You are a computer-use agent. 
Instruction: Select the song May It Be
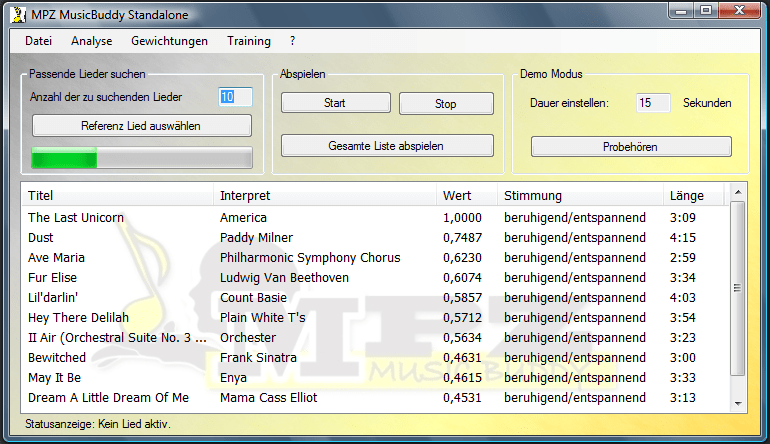pyautogui.click(x=55, y=378)
